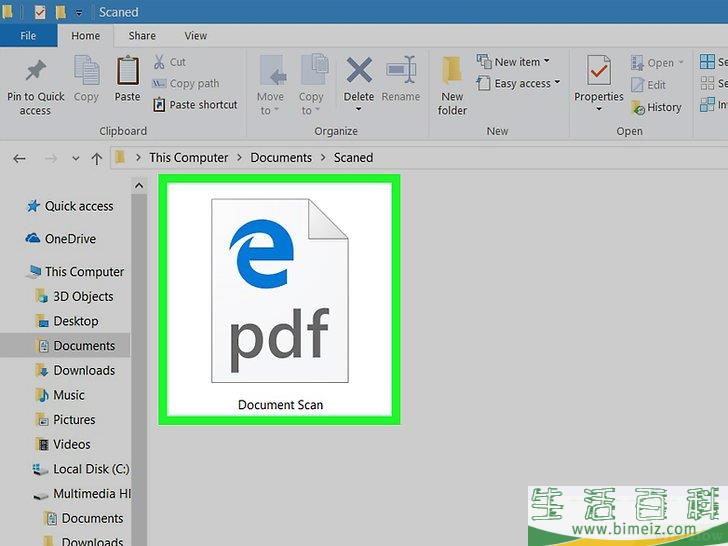
Task: Click the Copy to icon
Action: coord(314,70)
